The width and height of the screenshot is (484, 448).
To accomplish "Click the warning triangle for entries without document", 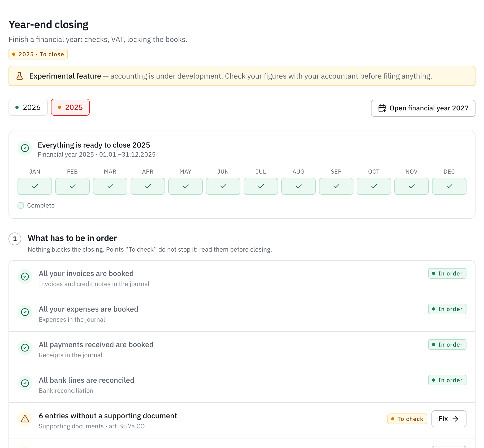I will 25,419.
